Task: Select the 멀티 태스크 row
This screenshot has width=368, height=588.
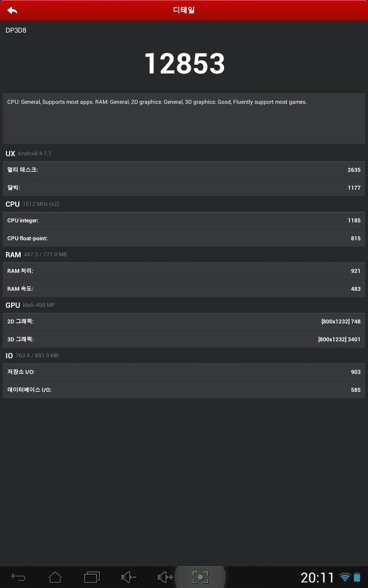Action: [184, 170]
